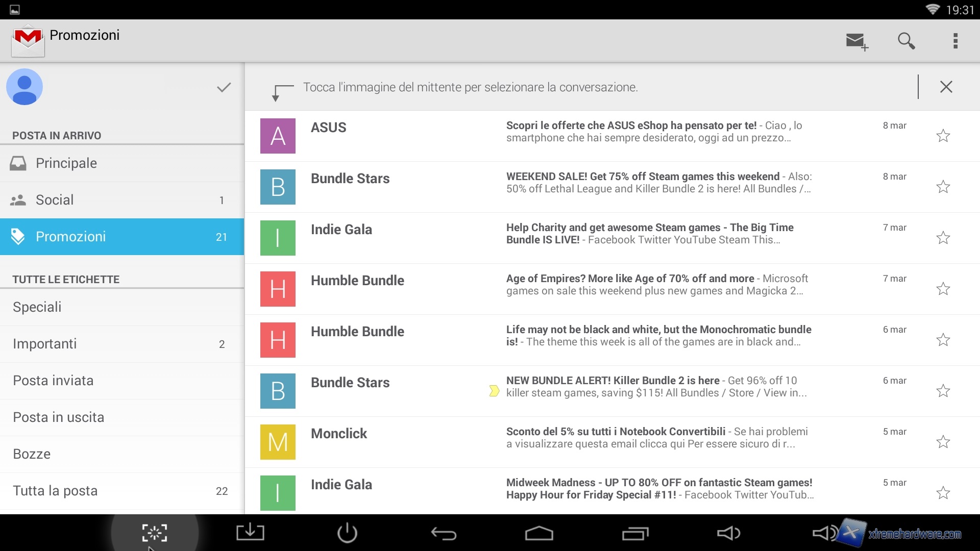Select the yellow Monclick sender tile
Viewport: 980px width, 551px height.
(278, 442)
